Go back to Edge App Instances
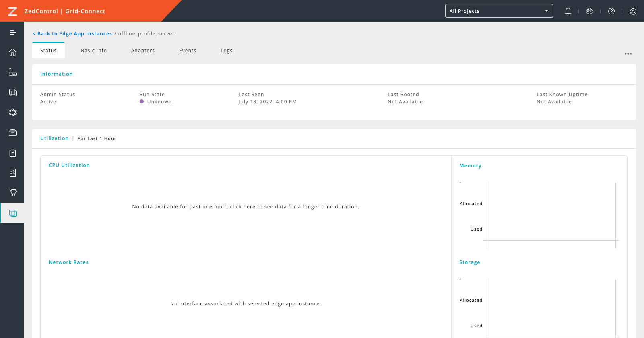Viewport: 644px width, 338px height. (72, 34)
